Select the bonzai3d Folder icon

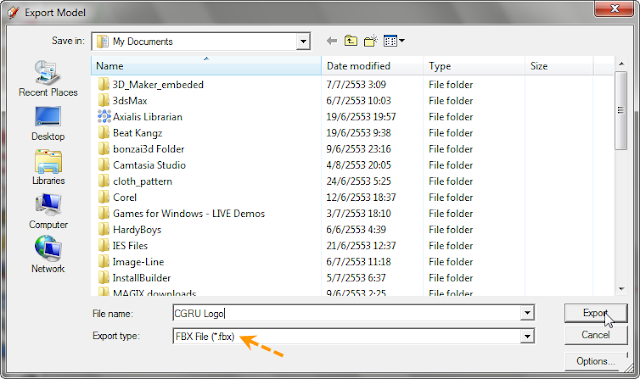coord(104,149)
